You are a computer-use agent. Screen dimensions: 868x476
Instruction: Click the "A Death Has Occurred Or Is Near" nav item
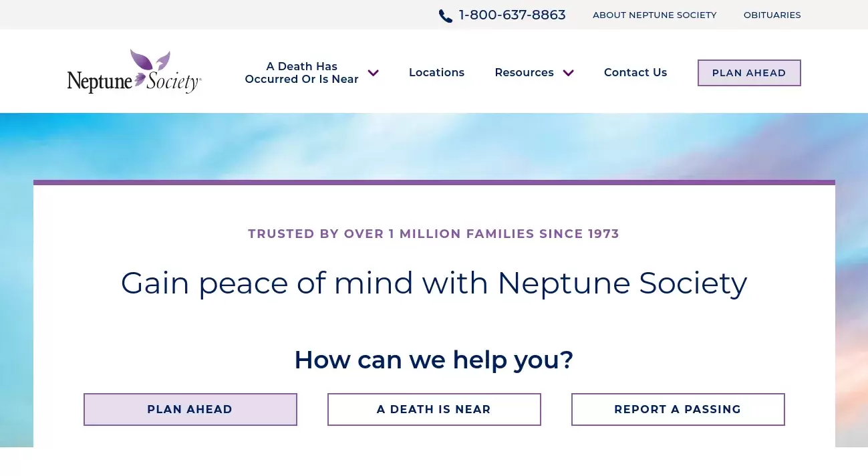click(302, 72)
